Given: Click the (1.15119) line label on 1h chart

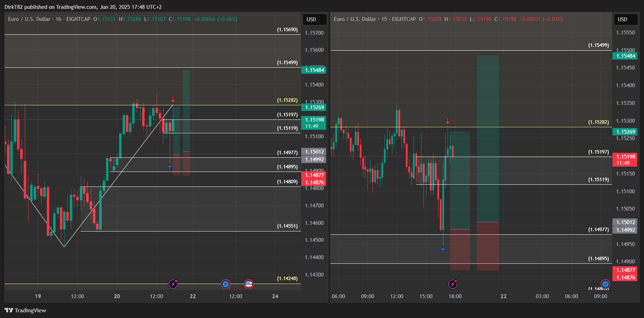Looking at the screenshot, I should click(287, 128).
